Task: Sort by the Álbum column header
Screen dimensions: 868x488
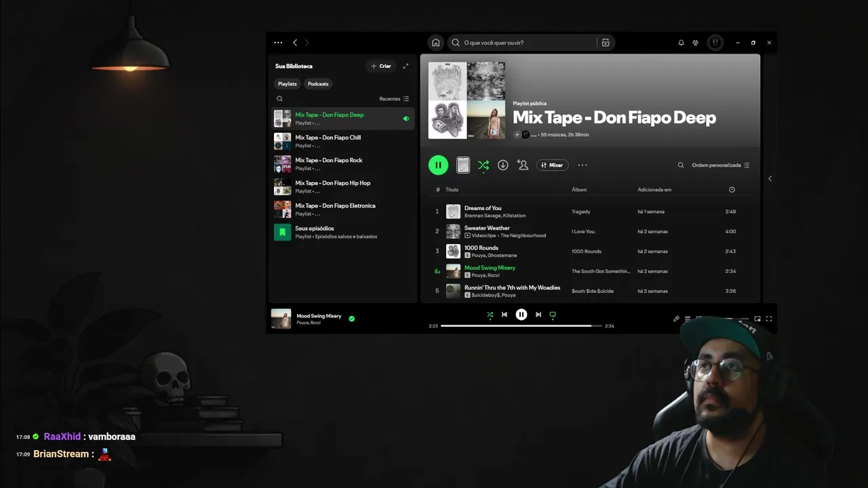Action: pyautogui.click(x=579, y=190)
